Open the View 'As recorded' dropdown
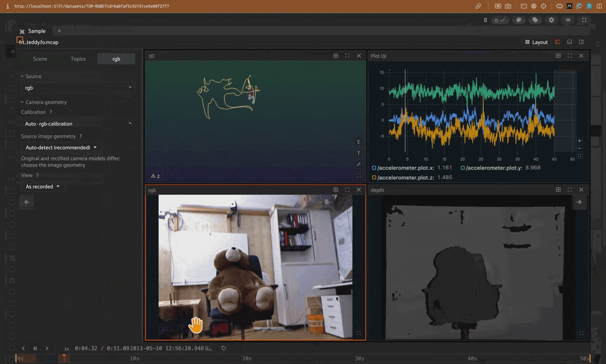Viewport: 606px width, 364px height. pos(42,187)
